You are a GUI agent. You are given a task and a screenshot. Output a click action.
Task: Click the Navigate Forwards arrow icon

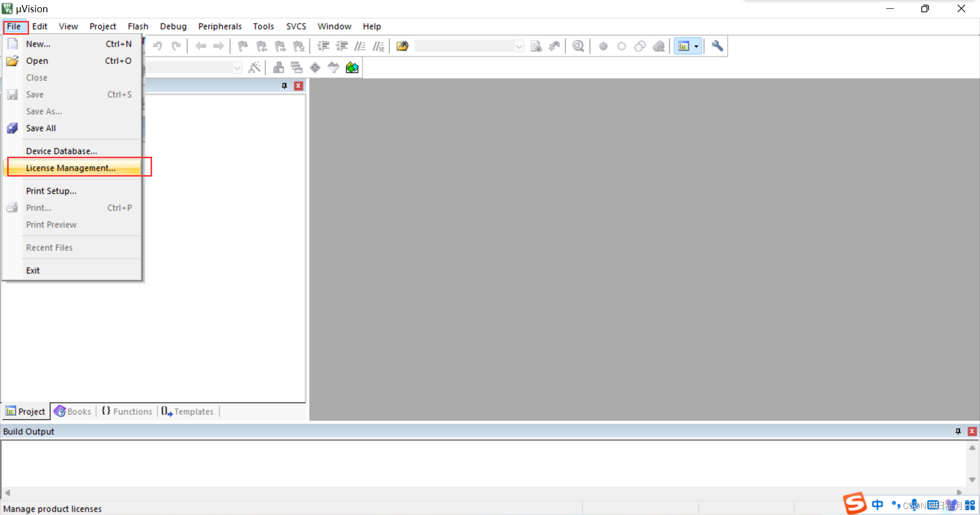click(219, 46)
